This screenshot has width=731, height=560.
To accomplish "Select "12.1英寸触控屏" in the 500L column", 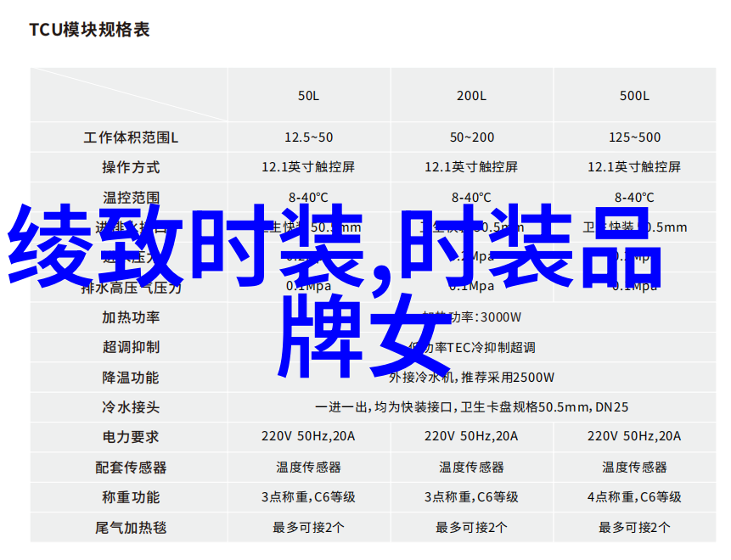I will click(634, 167).
